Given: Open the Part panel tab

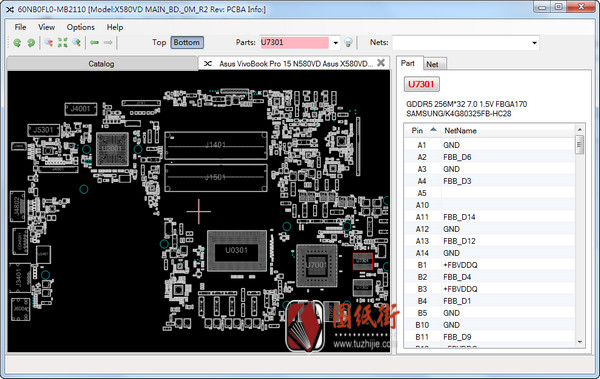Looking at the screenshot, I should (408, 63).
